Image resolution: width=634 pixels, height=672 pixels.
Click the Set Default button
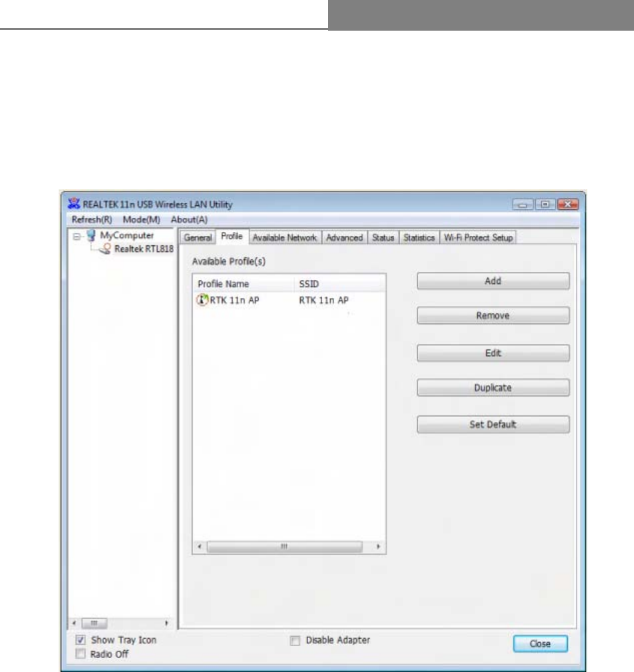tap(493, 424)
